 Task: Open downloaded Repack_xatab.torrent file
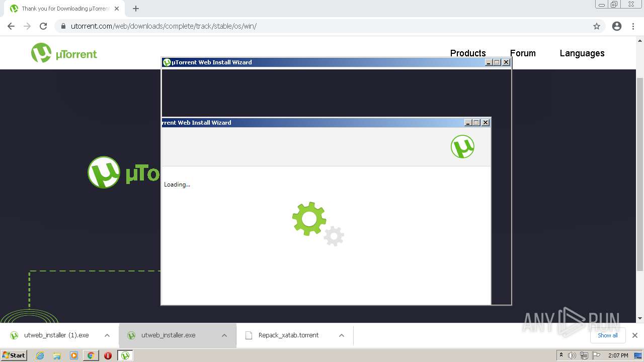click(288, 335)
